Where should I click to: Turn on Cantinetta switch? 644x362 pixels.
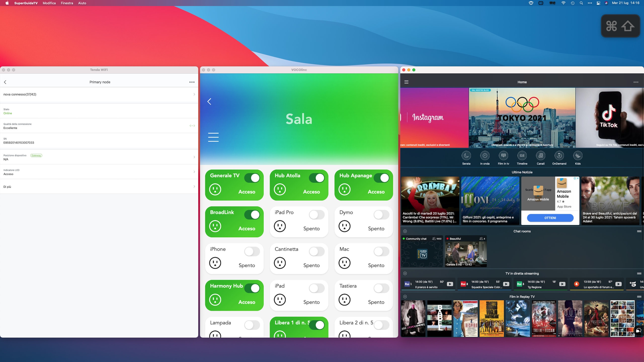316,251
